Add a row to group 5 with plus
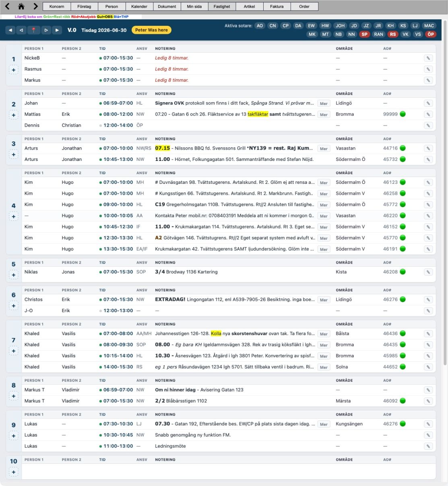This screenshot has height=486, width=448. tap(14, 275)
